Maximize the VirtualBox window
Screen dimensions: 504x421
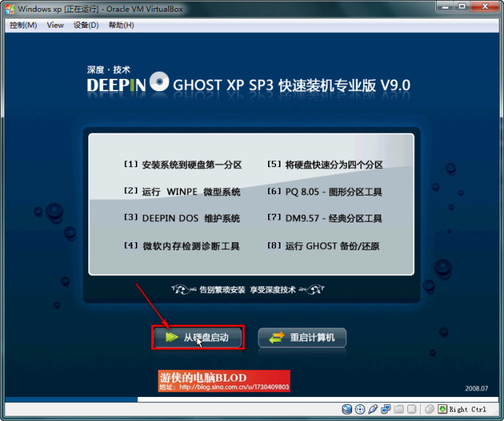pos(462,7)
